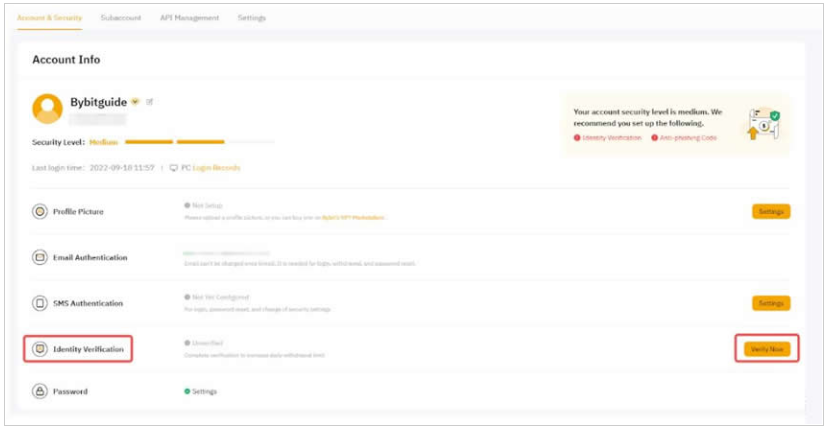
Task: Click the Password lock icon
Action: point(40,392)
